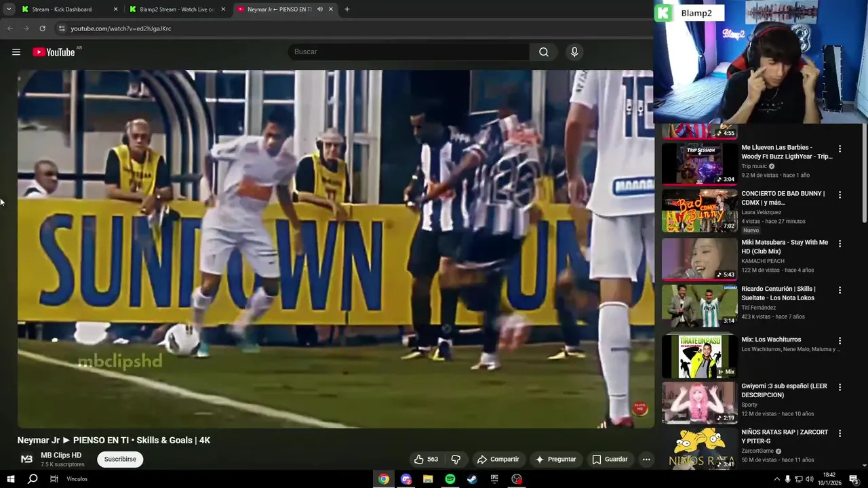Like the video (563 likes)
Viewport: 868px width, 488px height.
pos(426,460)
